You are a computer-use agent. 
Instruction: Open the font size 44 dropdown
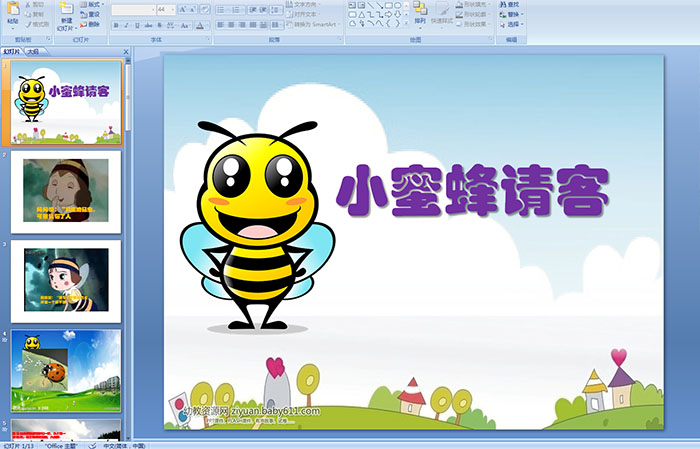tap(173, 9)
